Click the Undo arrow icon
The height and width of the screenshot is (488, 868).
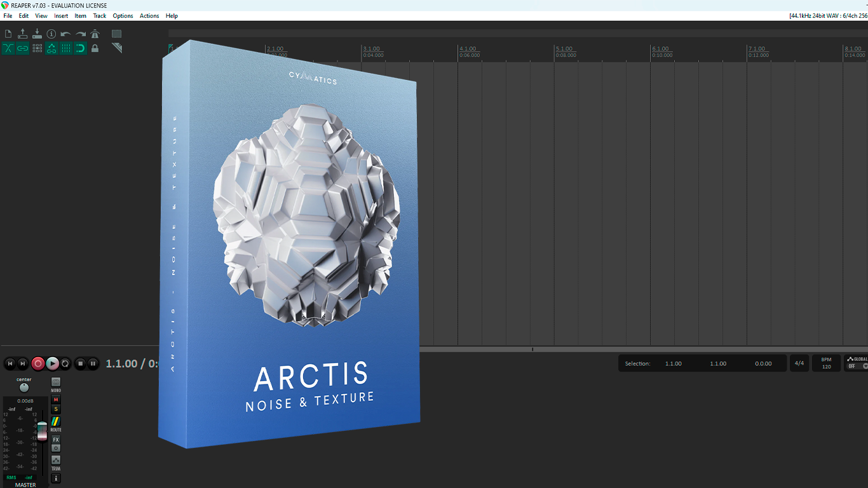66,34
